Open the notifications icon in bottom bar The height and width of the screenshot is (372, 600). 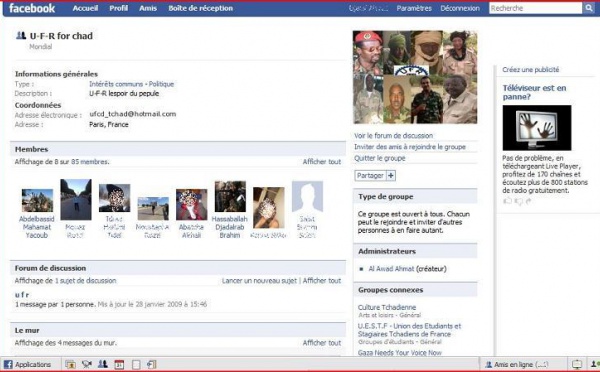coord(577,364)
